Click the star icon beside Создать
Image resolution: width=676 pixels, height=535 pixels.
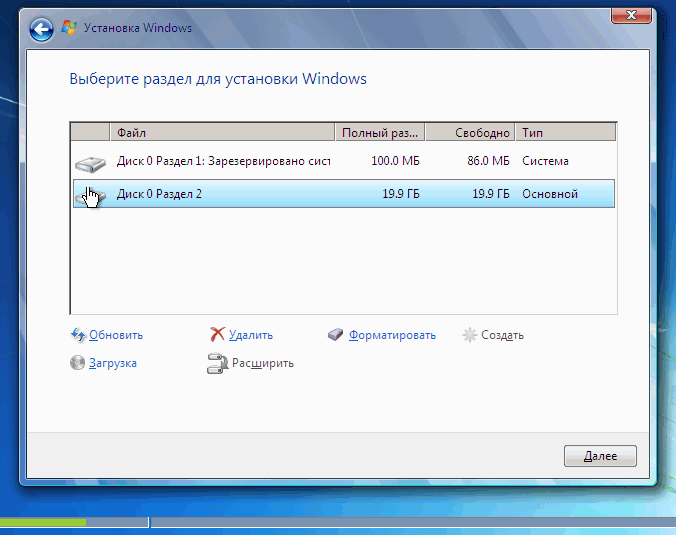[x=469, y=335]
